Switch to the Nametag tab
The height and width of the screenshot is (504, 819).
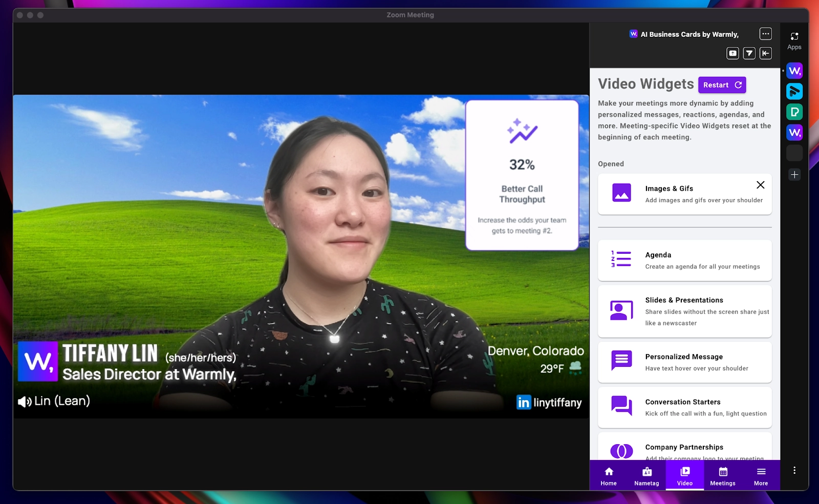[x=646, y=476]
